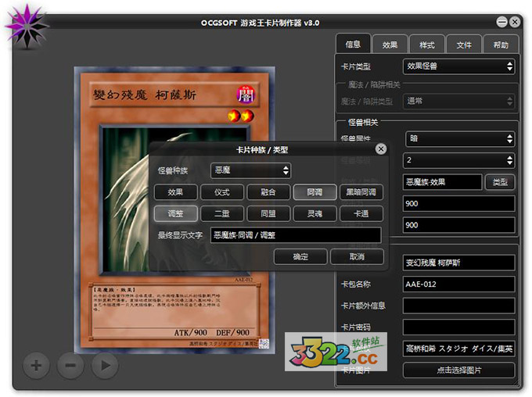Click the 最终显示文字 text field
Viewport: 532px width, 397px height.
coord(296,235)
